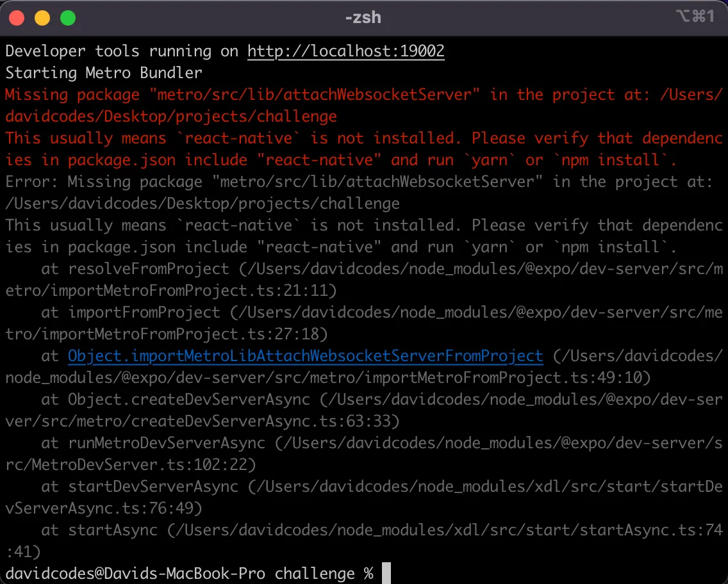
Task: Click gray 'This usually means `react-native`' line
Action: (364, 225)
